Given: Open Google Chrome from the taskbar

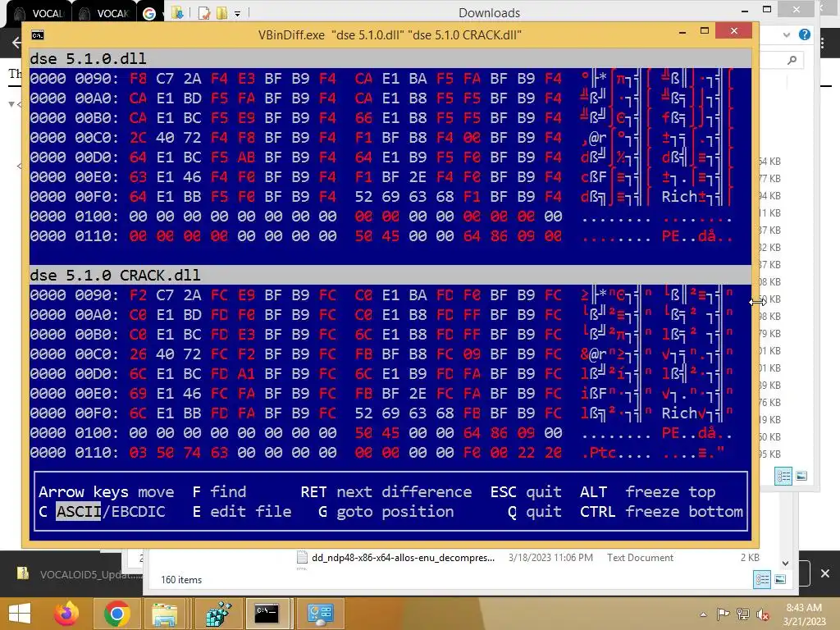Looking at the screenshot, I should (116, 614).
